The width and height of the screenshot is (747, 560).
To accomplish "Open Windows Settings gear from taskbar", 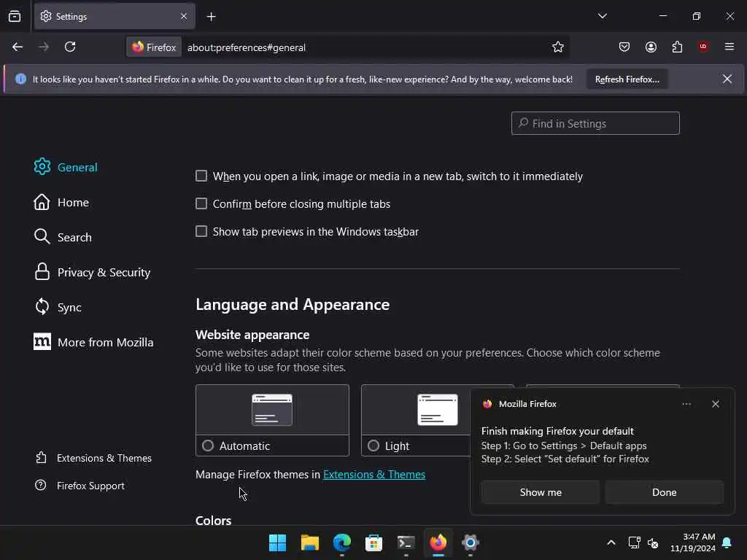I will 471,542.
